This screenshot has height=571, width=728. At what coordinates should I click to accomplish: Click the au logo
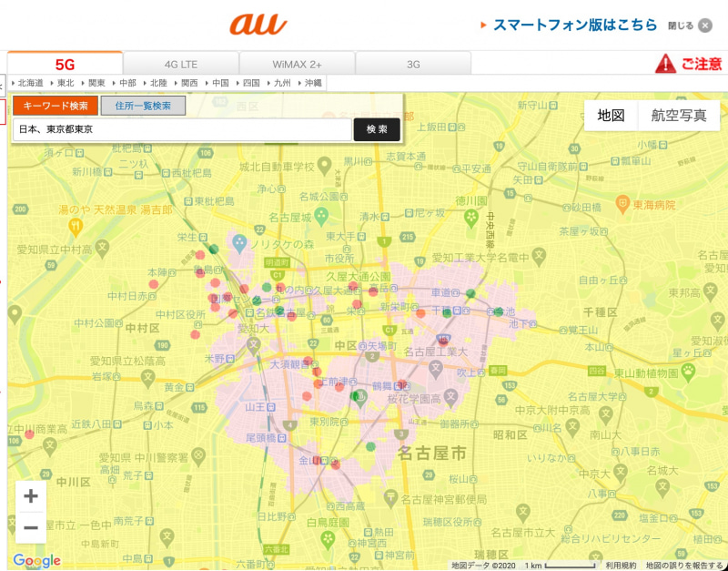258,25
